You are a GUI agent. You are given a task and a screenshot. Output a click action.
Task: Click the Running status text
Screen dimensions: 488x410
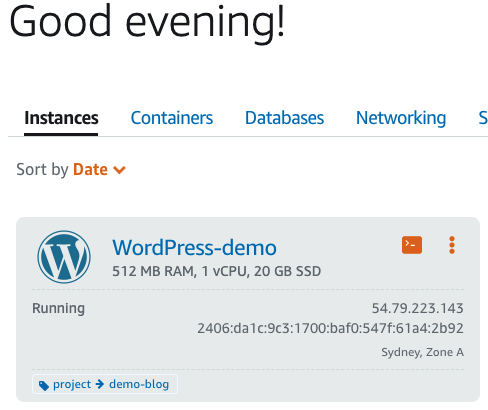(x=58, y=309)
